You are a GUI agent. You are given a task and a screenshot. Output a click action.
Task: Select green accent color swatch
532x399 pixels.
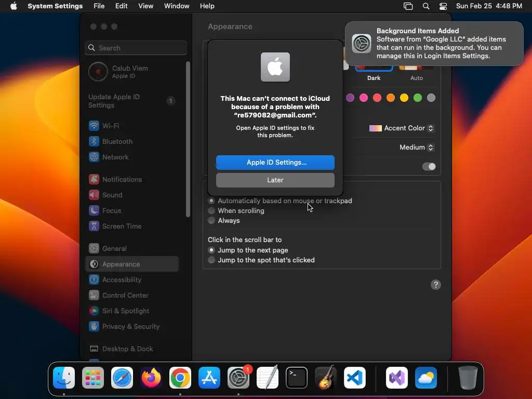[418, 98]
